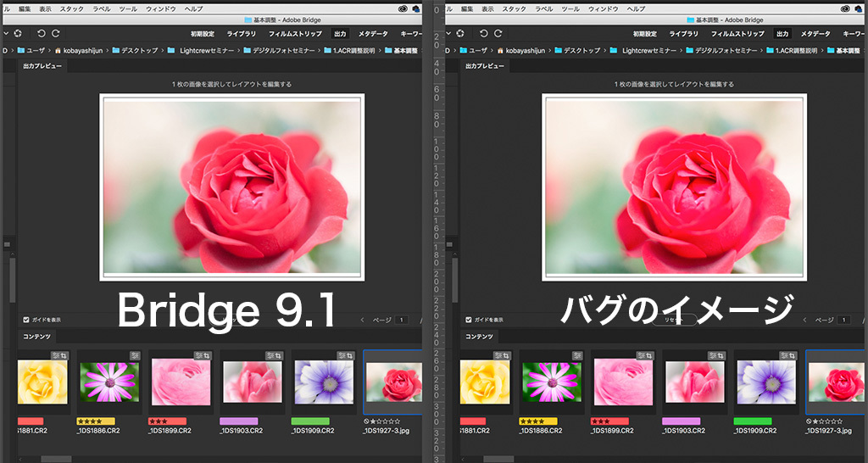Select purple daisy thumbnail _1DS1909.CR2, left window

click(324, 382)
